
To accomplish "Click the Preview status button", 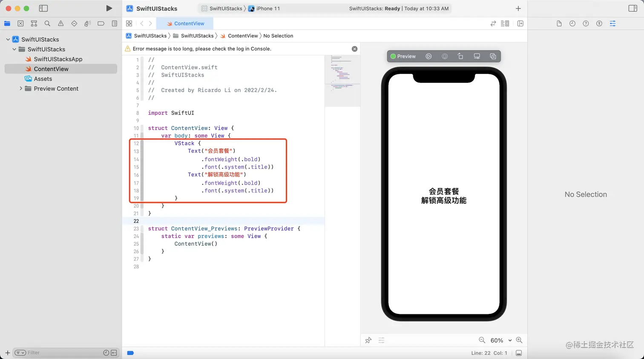I will [x=403, y=56].
